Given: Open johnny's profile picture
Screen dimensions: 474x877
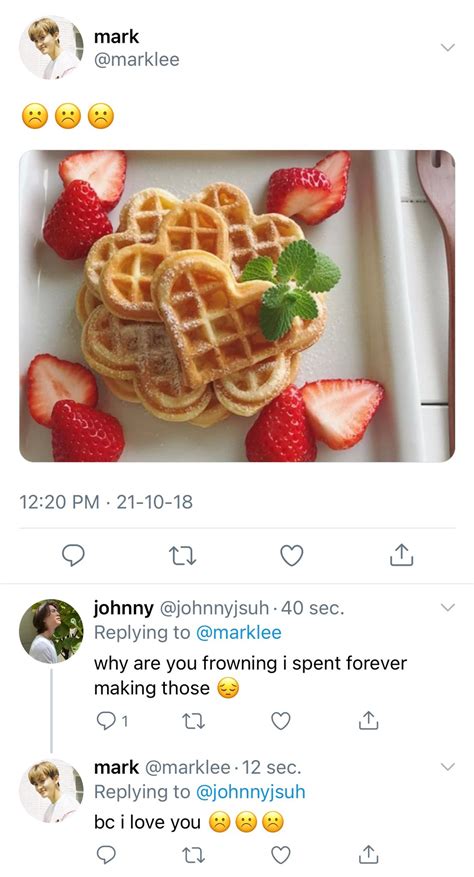Looking at the screenshot, I should pos(51,631).
